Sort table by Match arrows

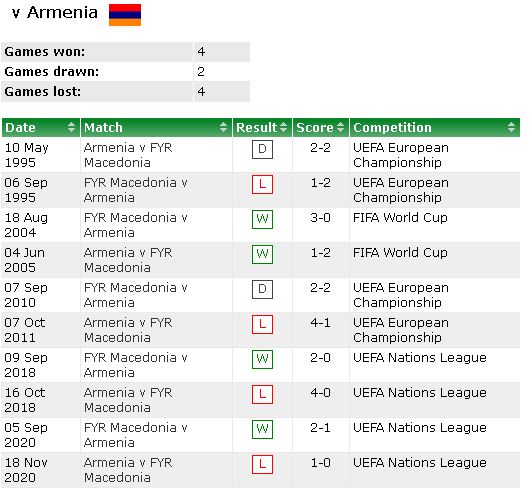[223, 128]
